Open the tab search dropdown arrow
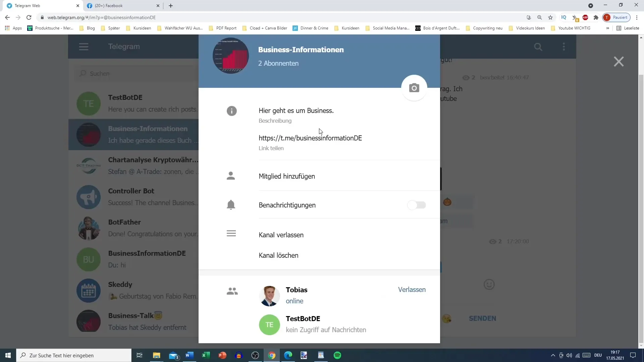The height and width of the screenshot is (362, 644). (x=591, y=6)
